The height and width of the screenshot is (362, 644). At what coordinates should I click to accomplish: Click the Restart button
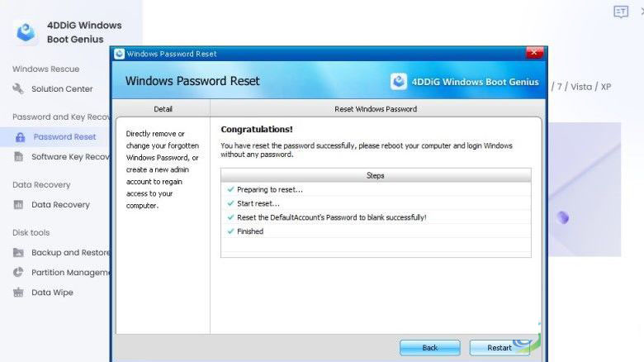(500, 348)
